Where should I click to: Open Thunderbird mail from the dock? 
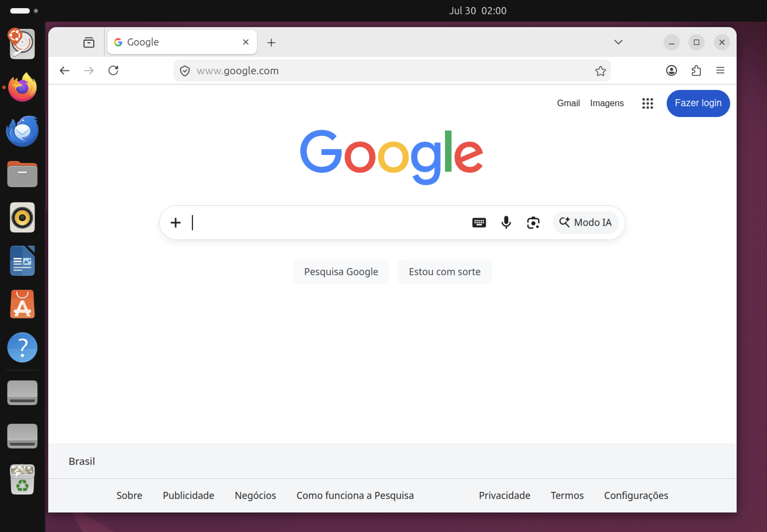pos(22,131)
